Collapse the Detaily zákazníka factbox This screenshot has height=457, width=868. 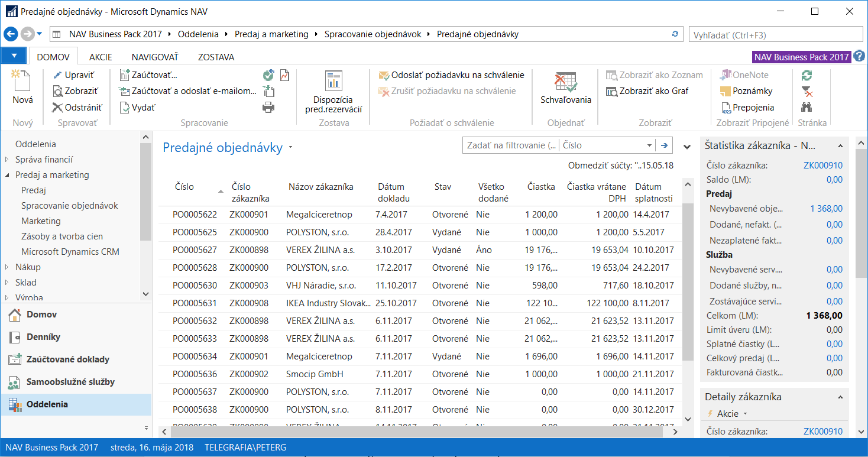[x=839, y=397]
